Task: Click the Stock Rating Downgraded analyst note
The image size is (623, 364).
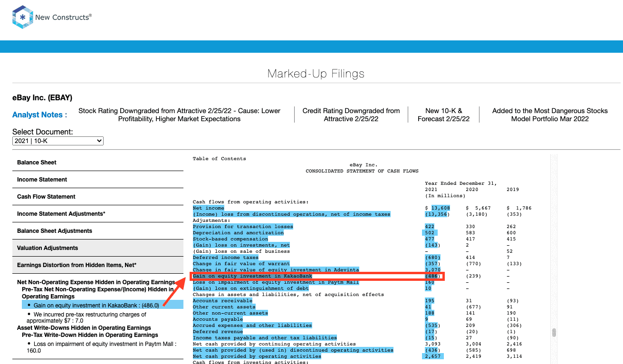Action: (179, 115)
